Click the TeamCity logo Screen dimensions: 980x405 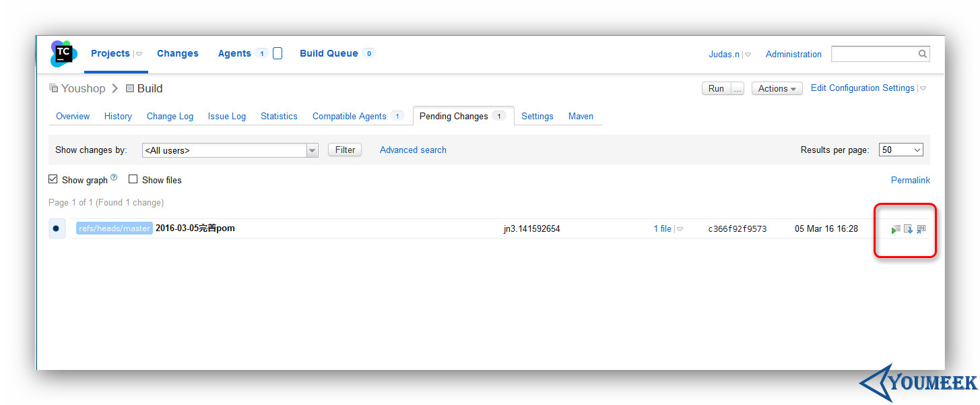point(64,54)
